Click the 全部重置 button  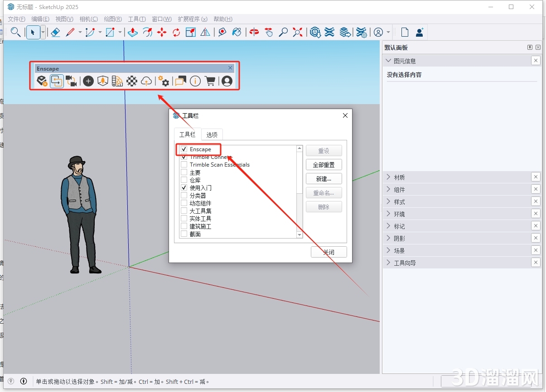(324, 165)
